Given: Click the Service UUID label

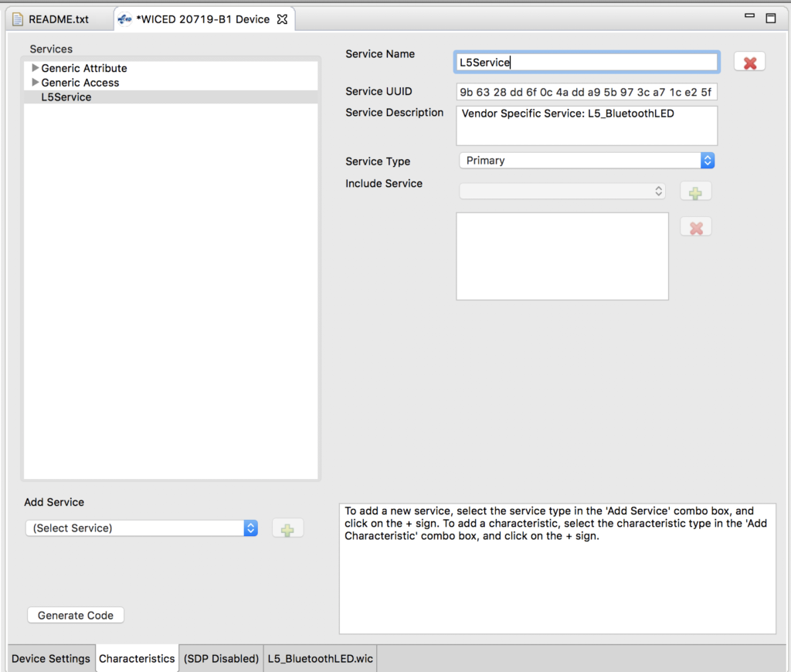Looking at the screenshot, I should pyautogui.click(x=379, y=91).
